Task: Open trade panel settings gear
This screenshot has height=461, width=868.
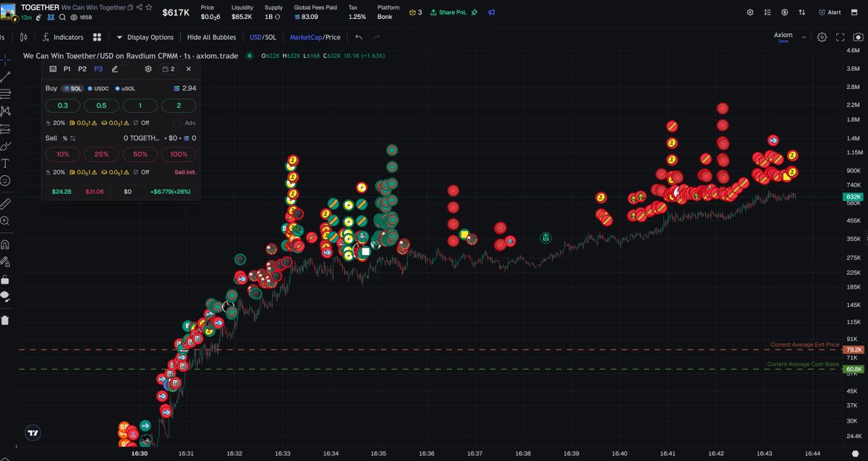Action: pyautogui.click(x=148, y=69)
